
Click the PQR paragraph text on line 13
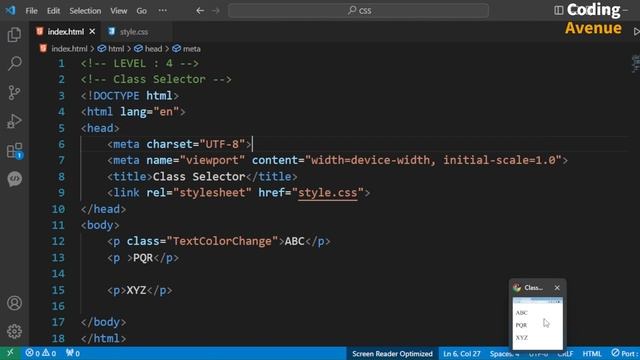[143, 258]
